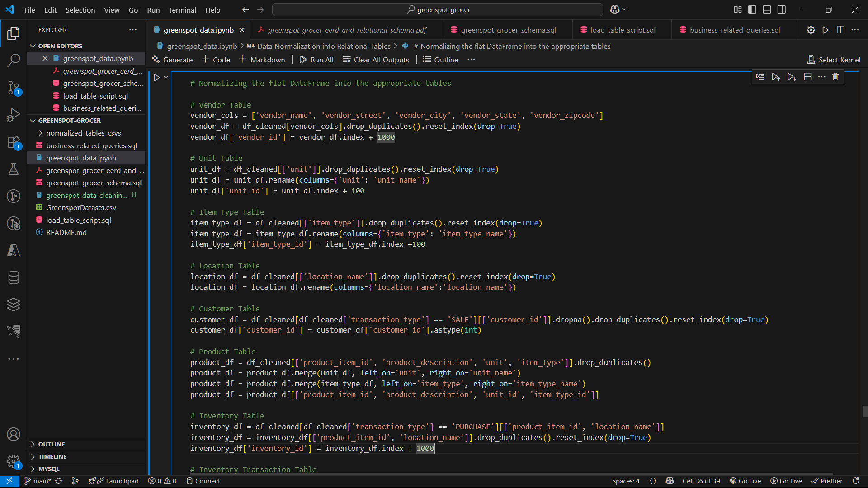The width and height of the screenshot is (868, 488).
Task: Click Spaces: 4 indentation setting
Action: (x=626, y=481)
